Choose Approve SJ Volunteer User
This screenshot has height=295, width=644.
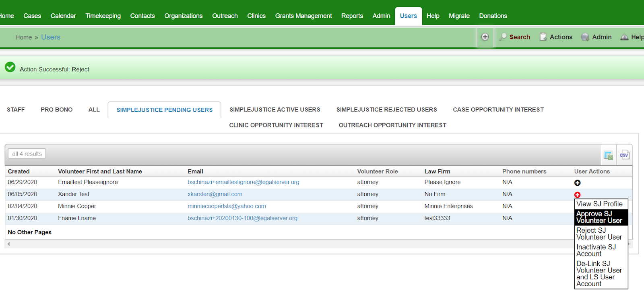tap(601, 217)
